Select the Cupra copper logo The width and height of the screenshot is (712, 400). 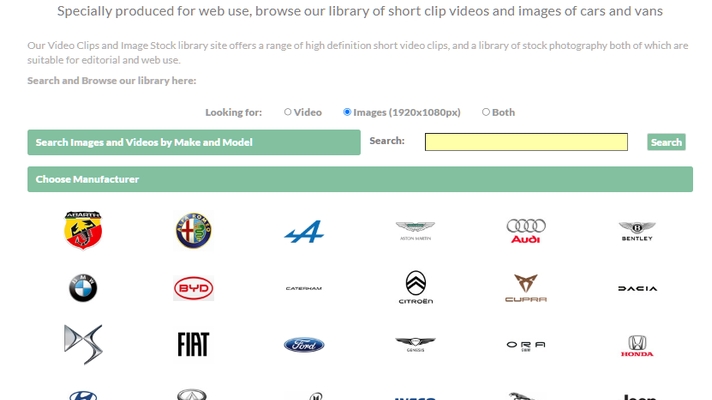526,288
